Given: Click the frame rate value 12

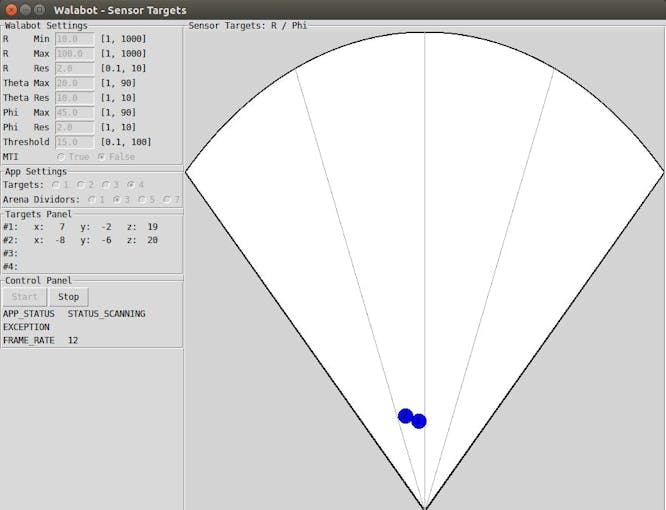Looking at the screenshot, I should [x=73, y=340].
